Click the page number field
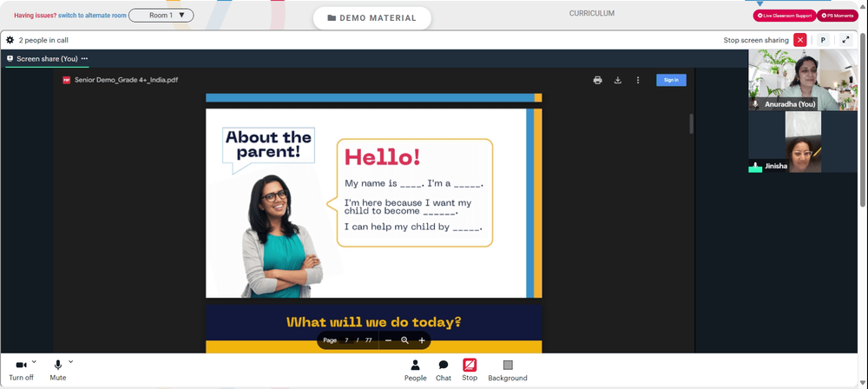 pos(346,340)
